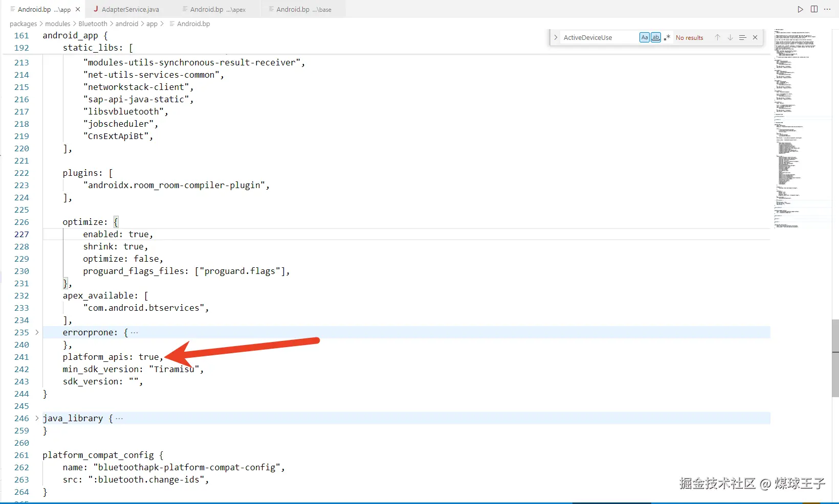Click the proguard_flags_files line
The width and height of the screenshot is (839, 504).
(187, 271)
